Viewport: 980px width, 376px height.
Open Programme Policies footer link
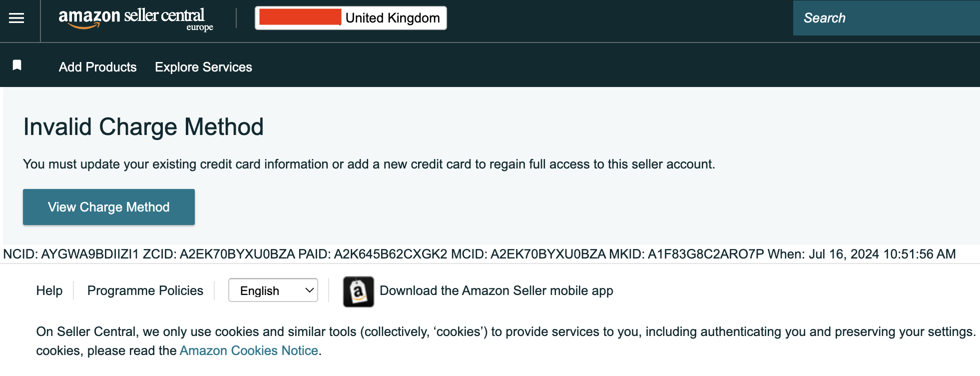pyautogui.click(x=145, y=290)
